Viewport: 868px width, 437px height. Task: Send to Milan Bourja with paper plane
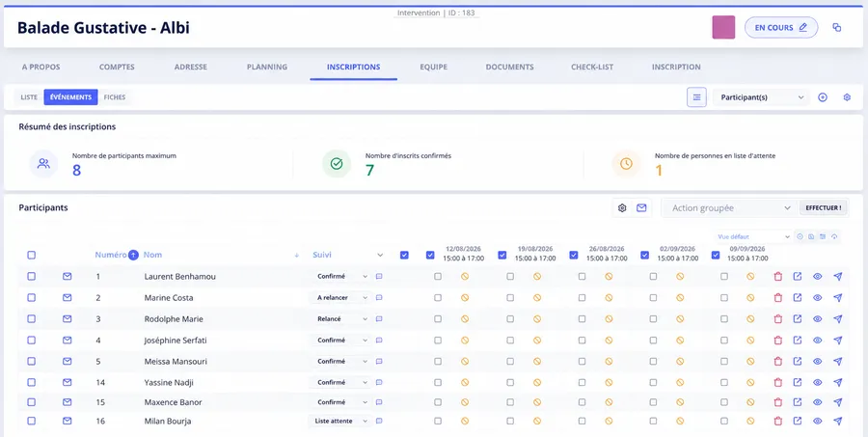coord(837,421)
